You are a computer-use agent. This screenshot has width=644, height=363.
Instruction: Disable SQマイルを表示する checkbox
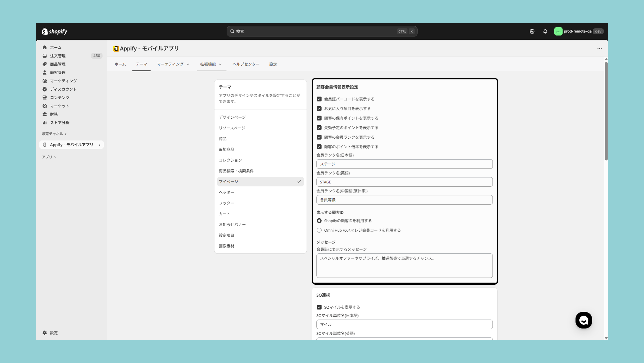319,307
